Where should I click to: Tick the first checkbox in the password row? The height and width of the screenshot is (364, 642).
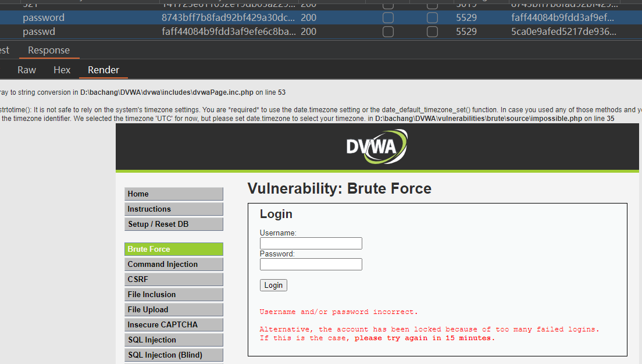388,17
